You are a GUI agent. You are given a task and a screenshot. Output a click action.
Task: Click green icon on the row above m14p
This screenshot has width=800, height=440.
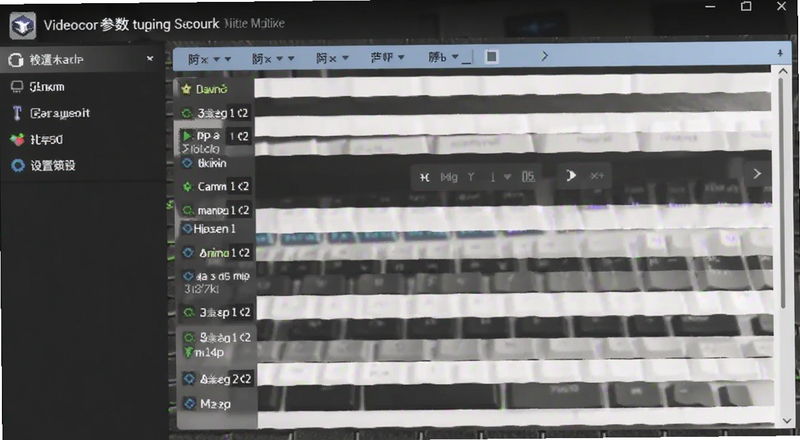pyautogui.click(x=189, y=337)
